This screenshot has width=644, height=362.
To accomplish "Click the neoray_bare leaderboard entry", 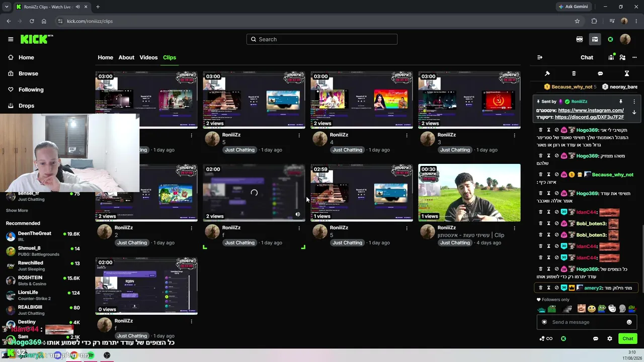I will tap(620, 87).
